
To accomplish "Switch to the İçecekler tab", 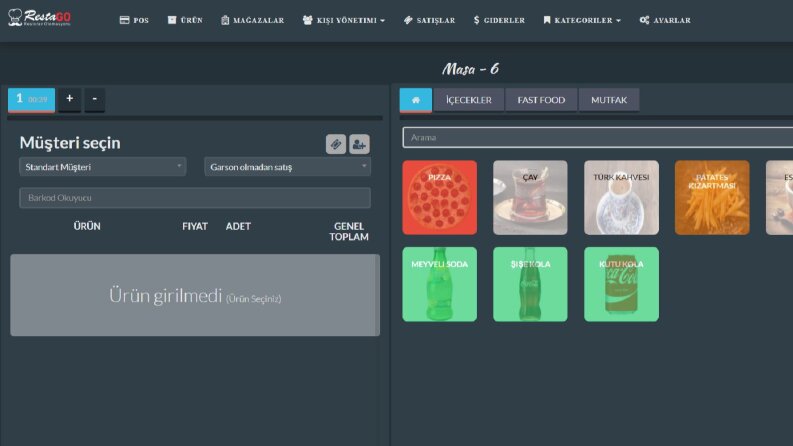I will pos(469,100).
